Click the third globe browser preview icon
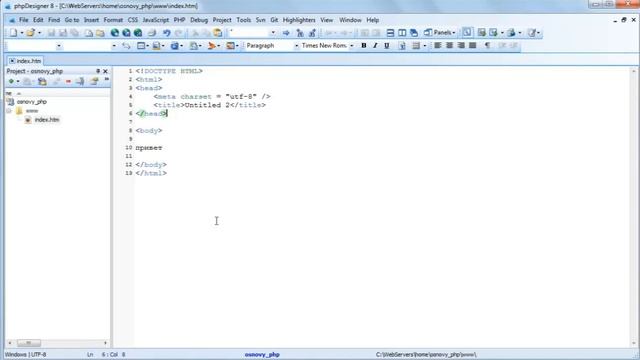 click(x=138, y=33)
